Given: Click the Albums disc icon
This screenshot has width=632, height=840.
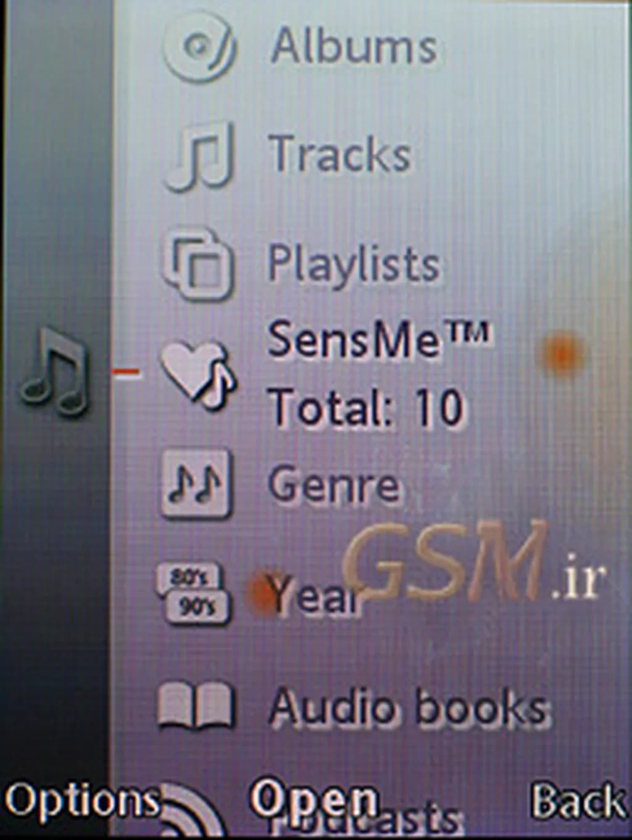Looking at the screenshot, I should 199,47.
